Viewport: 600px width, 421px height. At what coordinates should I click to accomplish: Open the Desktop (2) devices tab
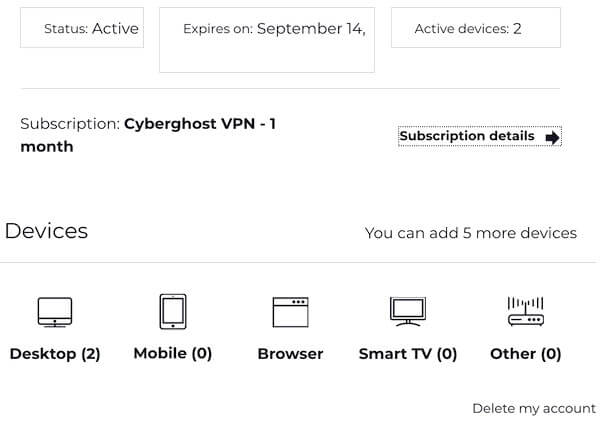(55, 354)
